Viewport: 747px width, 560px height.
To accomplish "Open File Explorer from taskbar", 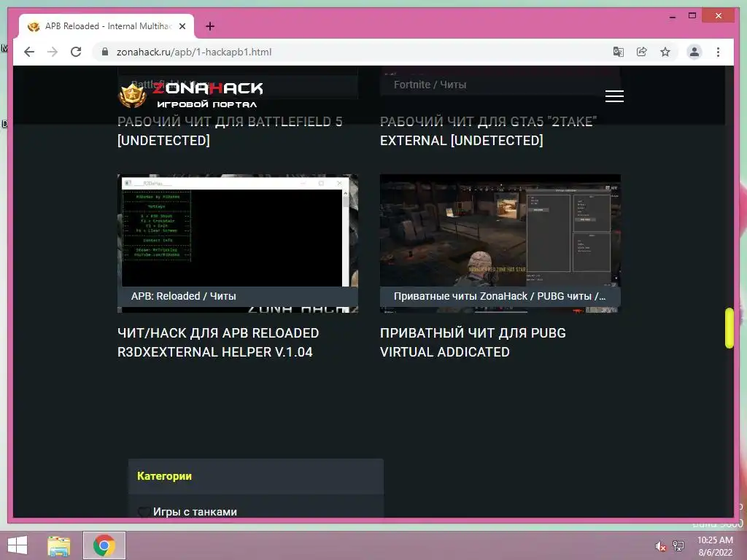I will coord(58,545).
